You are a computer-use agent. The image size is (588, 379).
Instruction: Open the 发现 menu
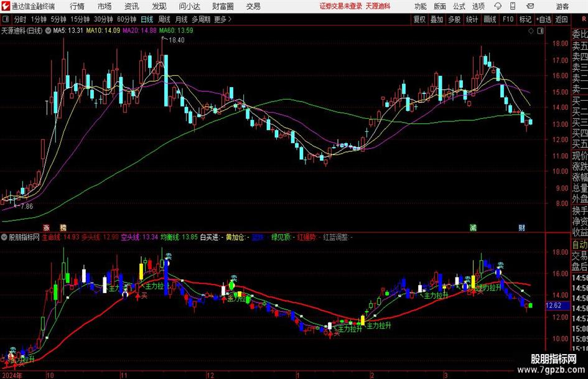[159, 6]
